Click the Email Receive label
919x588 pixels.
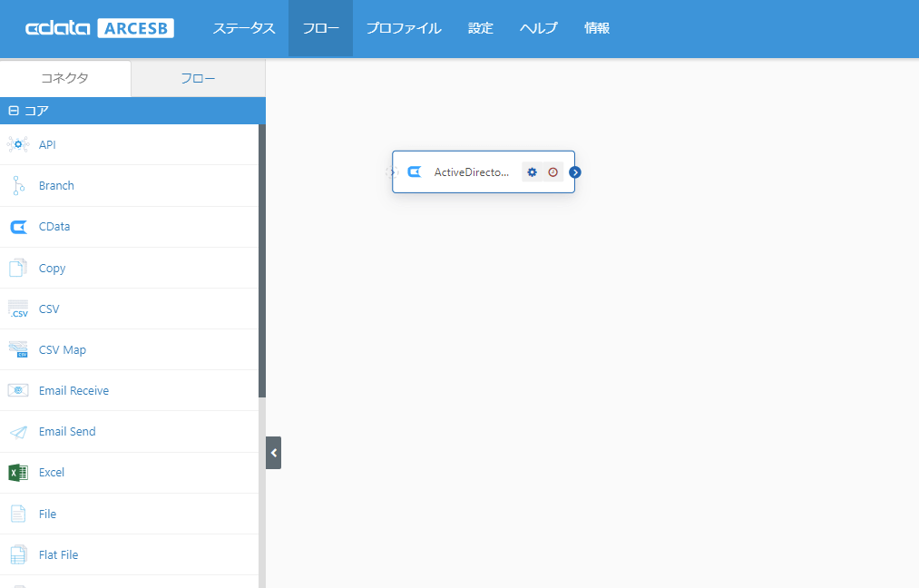[x=73, y=391]
